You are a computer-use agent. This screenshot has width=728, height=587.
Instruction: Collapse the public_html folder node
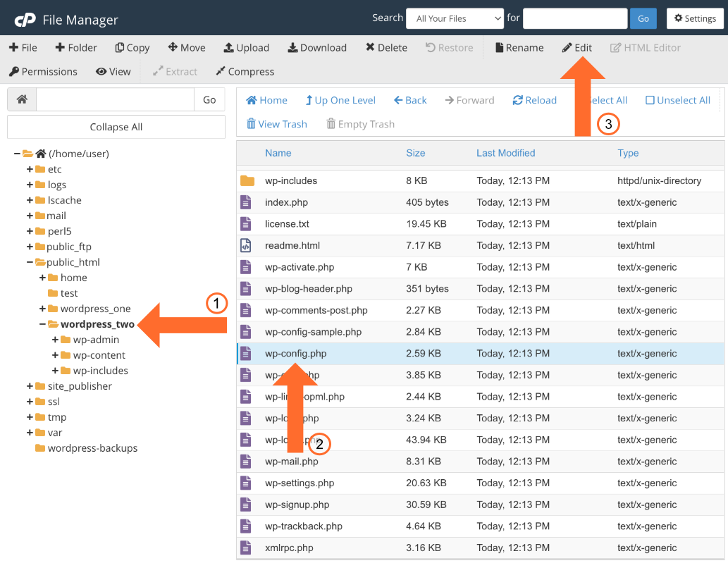point(30,262)
